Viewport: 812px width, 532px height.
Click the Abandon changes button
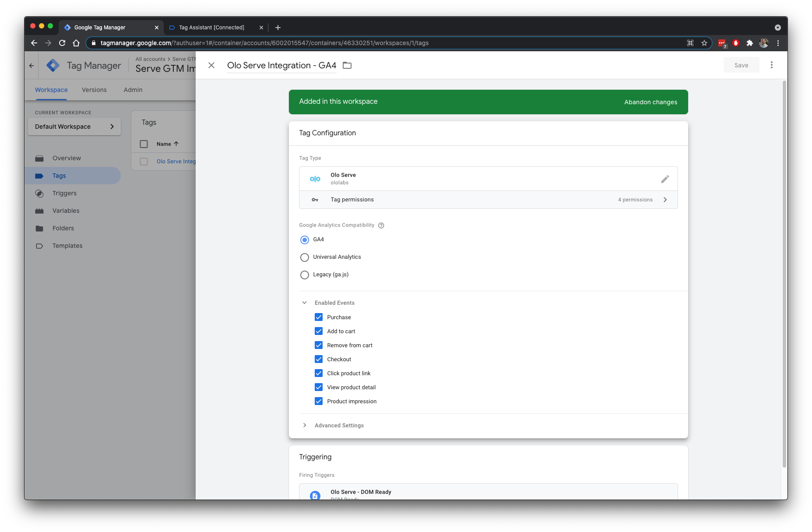point(650,102)
